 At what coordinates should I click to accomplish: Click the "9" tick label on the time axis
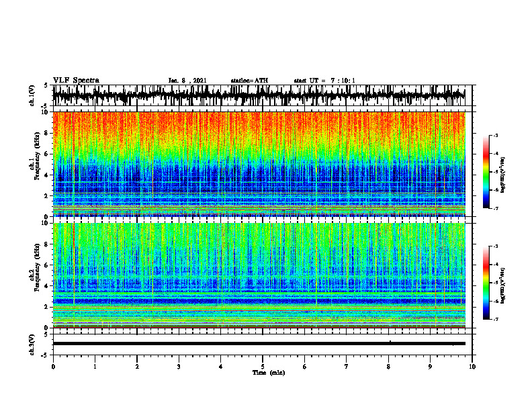coord(430,367)
